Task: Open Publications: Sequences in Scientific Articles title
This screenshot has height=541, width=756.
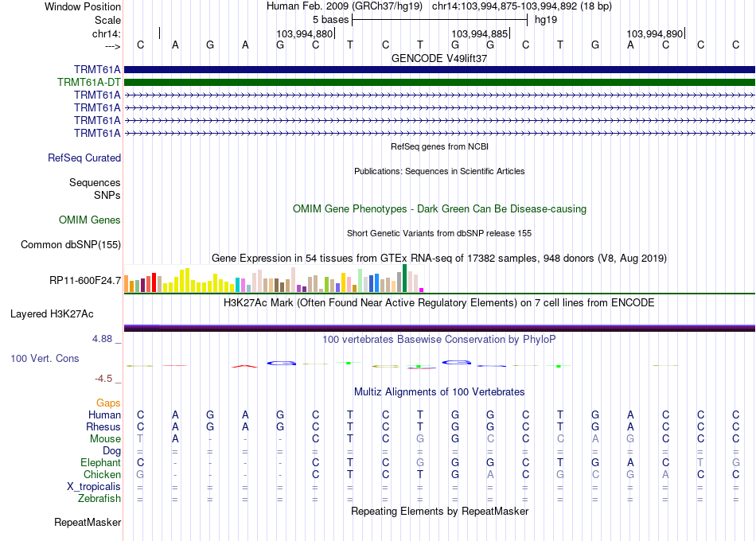Action: (x=439, y=171)
